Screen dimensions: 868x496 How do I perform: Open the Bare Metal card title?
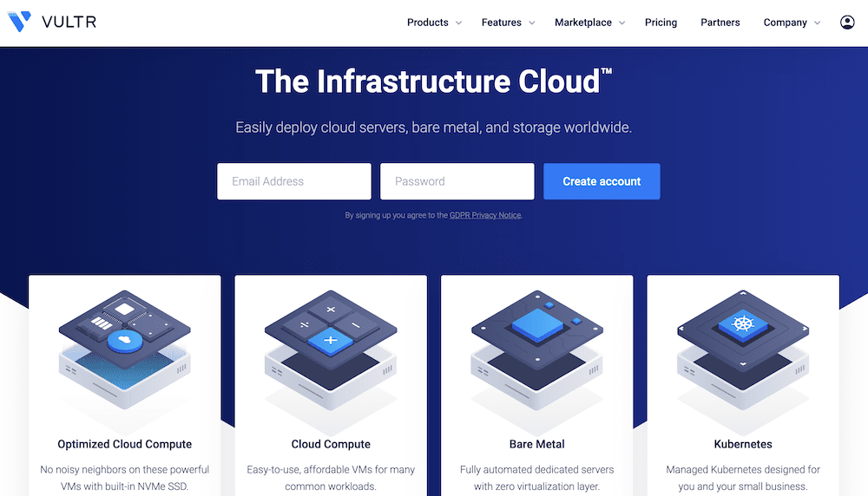click(x=536, y=444)
